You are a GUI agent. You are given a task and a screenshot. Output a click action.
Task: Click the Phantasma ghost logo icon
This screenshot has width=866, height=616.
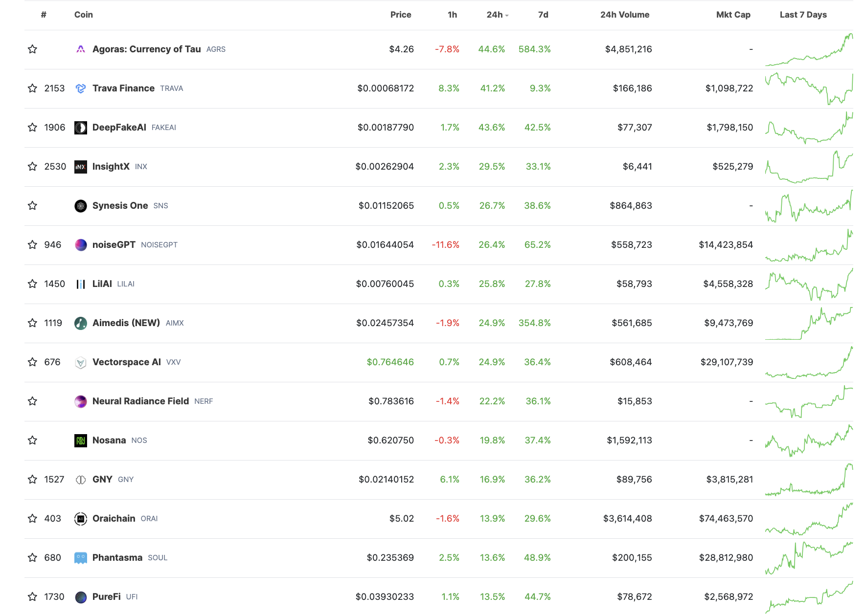pos(81,558)
